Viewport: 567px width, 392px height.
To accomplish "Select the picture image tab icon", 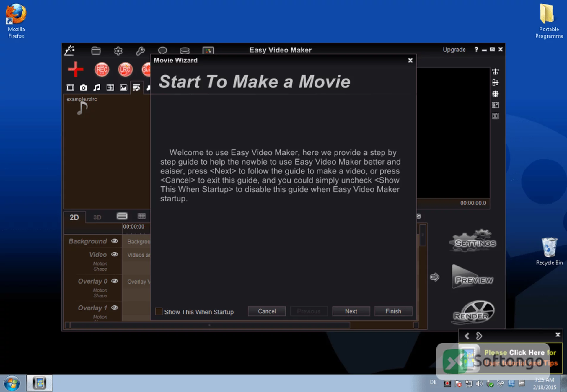I will (x=123, y=87).
